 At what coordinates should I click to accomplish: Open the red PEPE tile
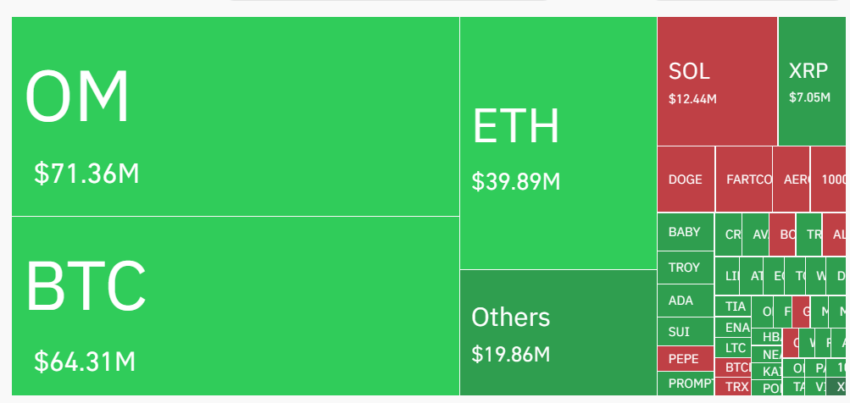(x=685, y=359)
